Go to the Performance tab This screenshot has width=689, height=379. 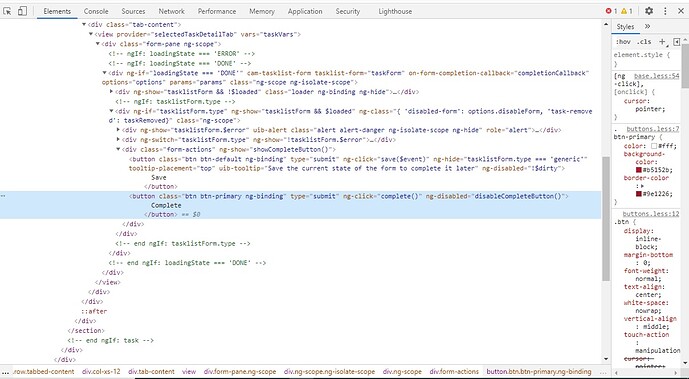click(x=217, y=11)
